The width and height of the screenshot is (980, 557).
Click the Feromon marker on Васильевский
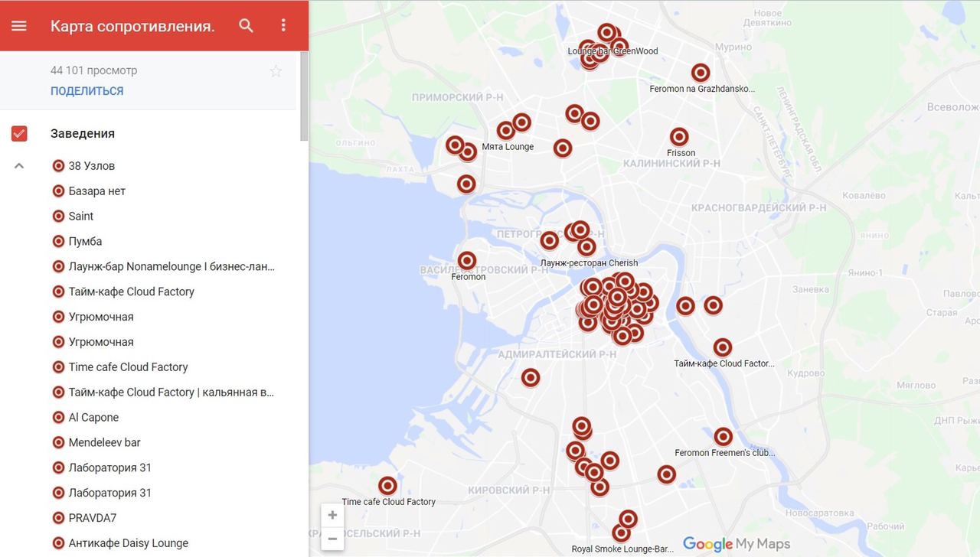click(x=467, y=261)
